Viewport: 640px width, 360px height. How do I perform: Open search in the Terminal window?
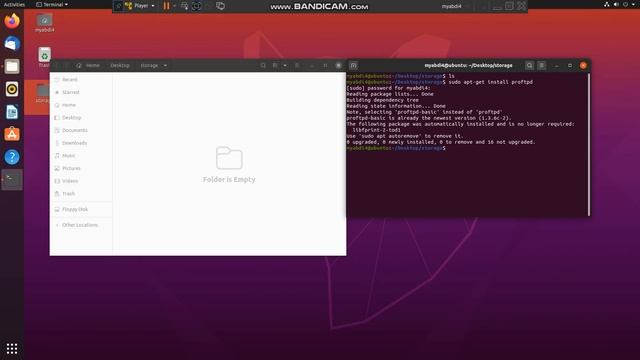click(x=529, y=65)
